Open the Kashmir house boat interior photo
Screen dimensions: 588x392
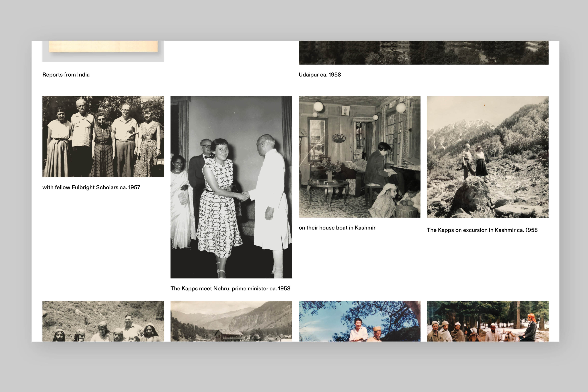[359, 157]
